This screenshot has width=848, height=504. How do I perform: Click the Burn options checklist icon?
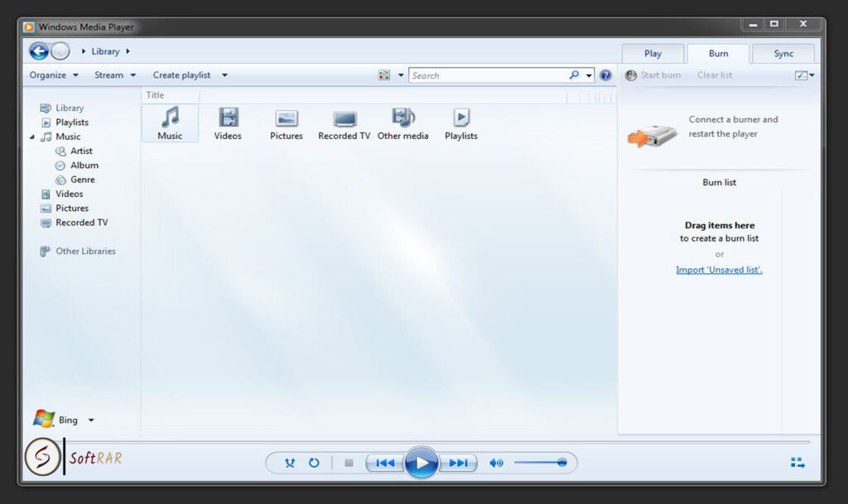(801, 75)
